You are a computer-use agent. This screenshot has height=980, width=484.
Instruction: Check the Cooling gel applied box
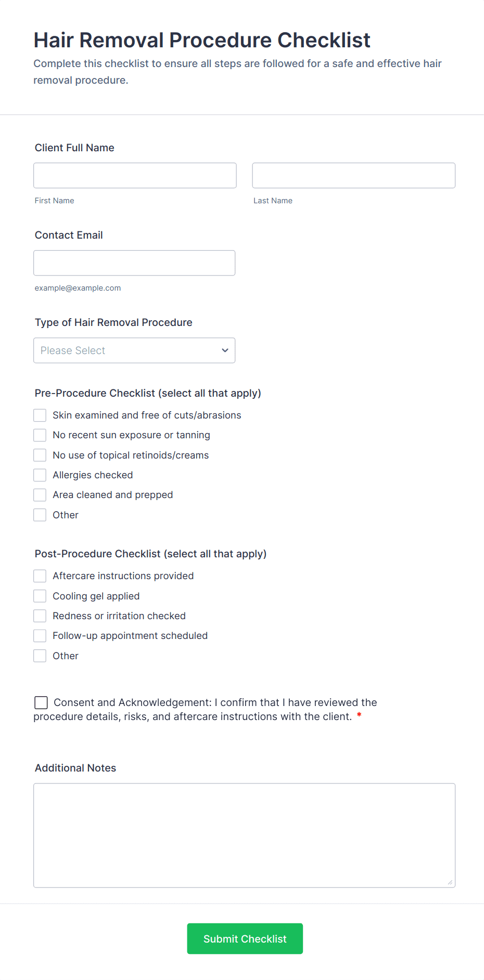click(40, 596)
